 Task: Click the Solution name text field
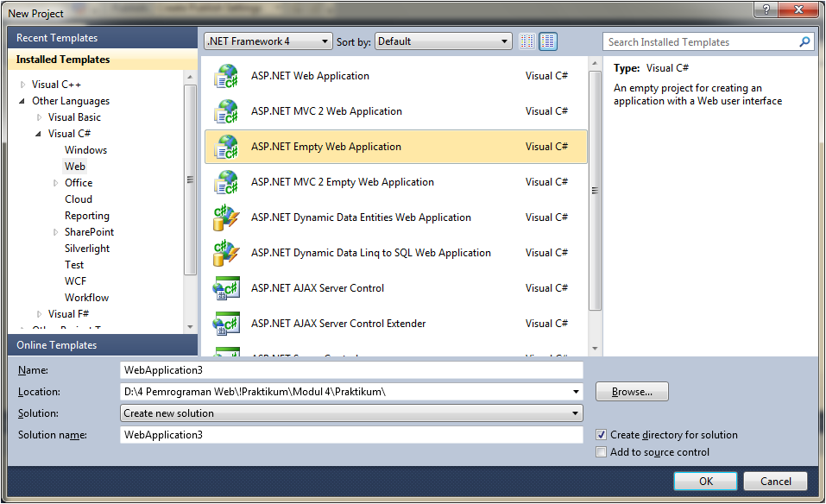(x=351, y=434)
